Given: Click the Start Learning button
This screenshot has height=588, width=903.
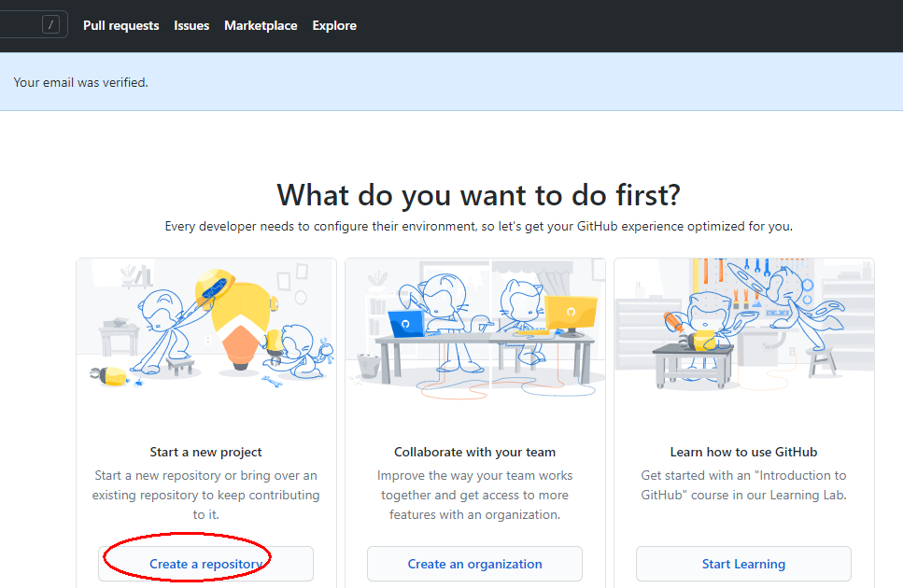Looking at the screenshot, I should pos(743,564).
